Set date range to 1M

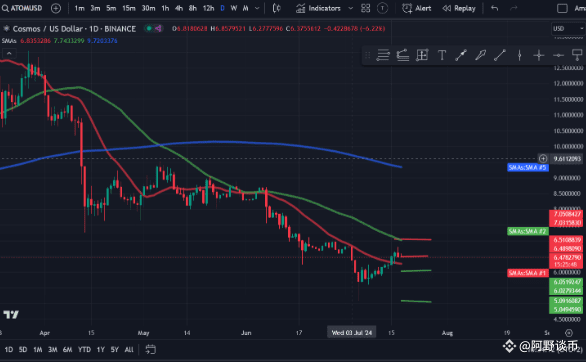tap(38, 350)
